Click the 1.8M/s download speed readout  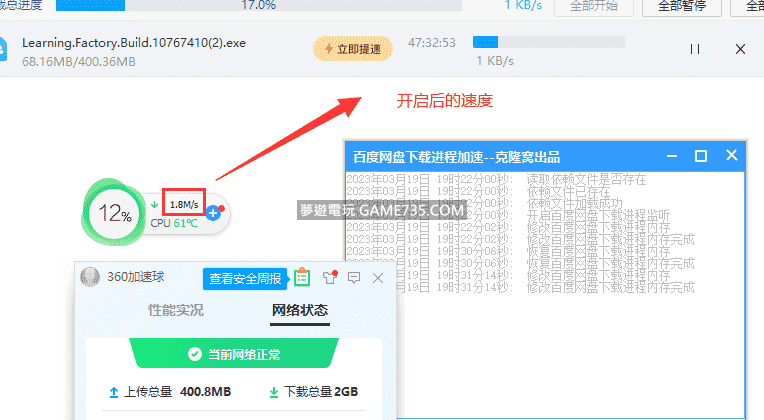pos(184,204)
